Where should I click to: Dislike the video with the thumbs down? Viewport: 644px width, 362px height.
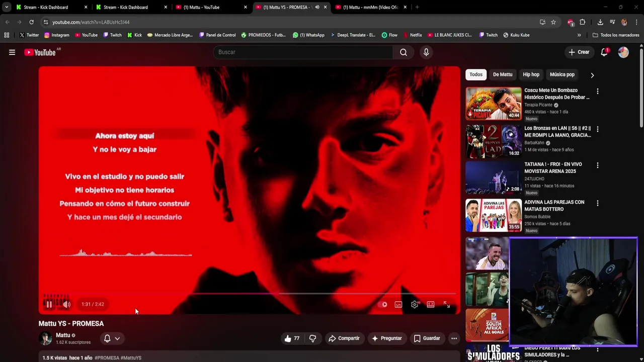pos(312,338)
